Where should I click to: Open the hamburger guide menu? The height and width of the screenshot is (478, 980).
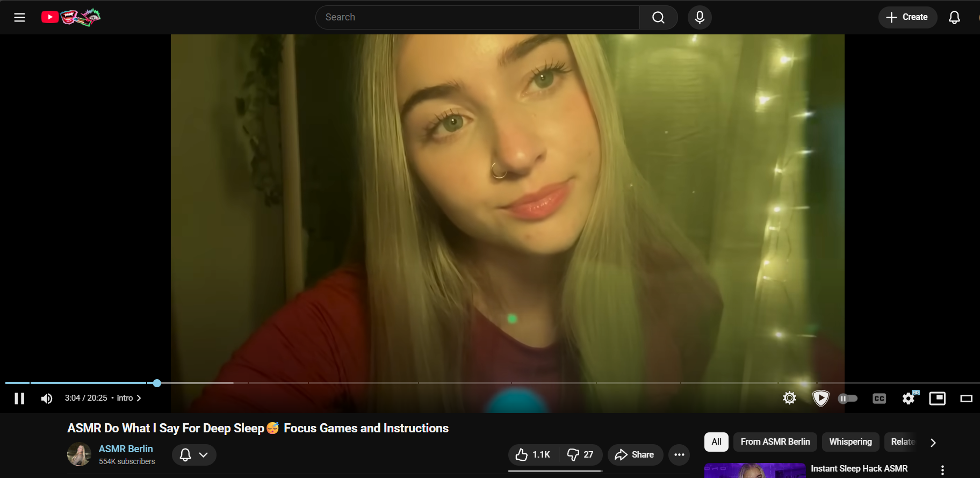(x=19, y=17)
